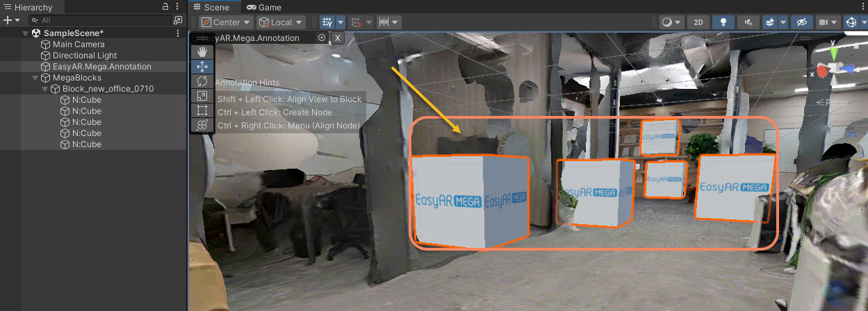Select the Hand view tool

[202, 51]
